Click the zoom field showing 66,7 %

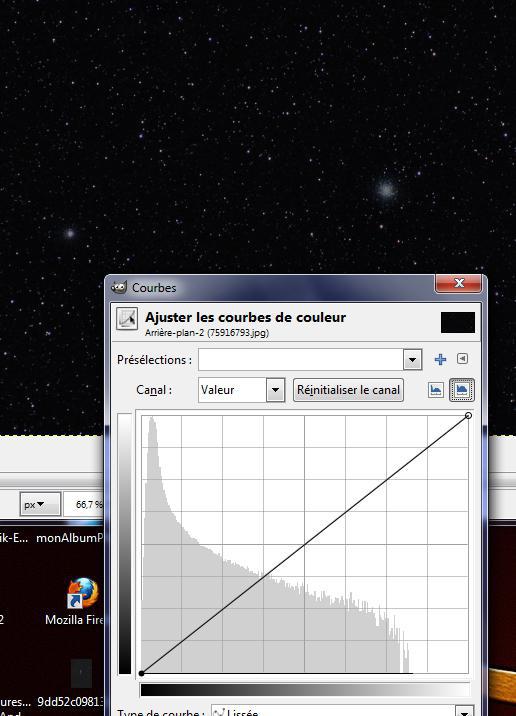[84, 505]
